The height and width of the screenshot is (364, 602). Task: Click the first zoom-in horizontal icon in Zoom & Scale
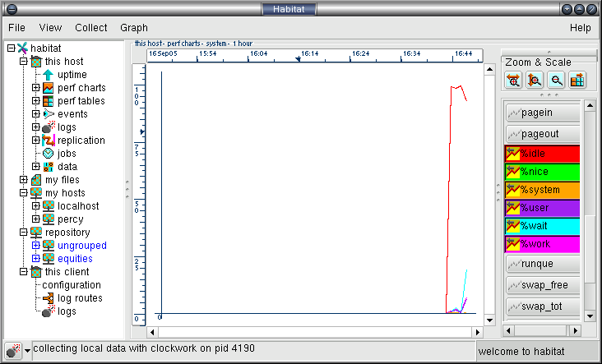point(513,81)
